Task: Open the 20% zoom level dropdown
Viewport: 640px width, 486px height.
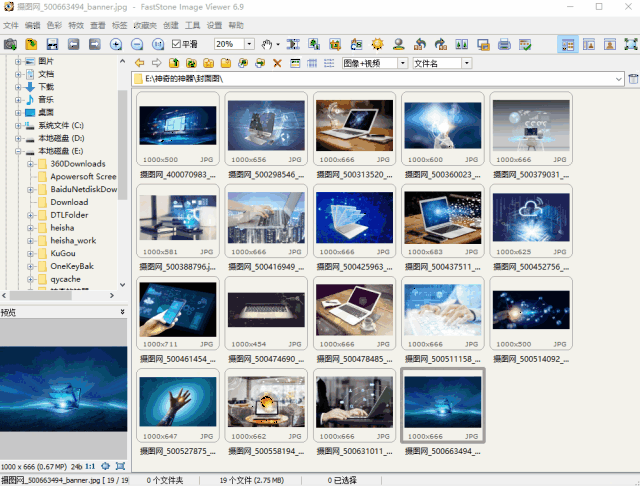Action: [249, 44]
